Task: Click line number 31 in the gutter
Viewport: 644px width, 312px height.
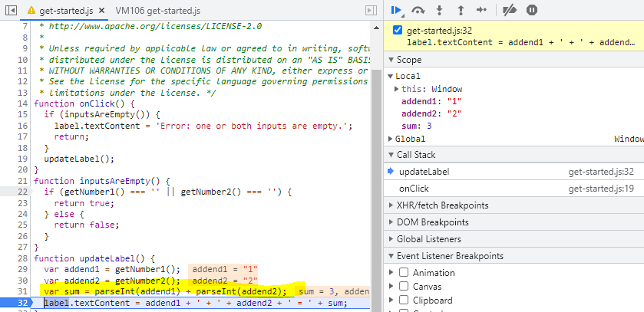Action: tap(22, 291)
